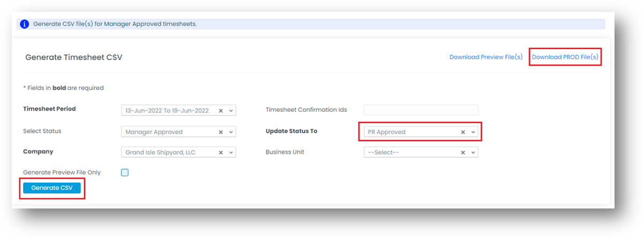
Task: Click the Timesheet Period label
Action: (x=49, y=109)
